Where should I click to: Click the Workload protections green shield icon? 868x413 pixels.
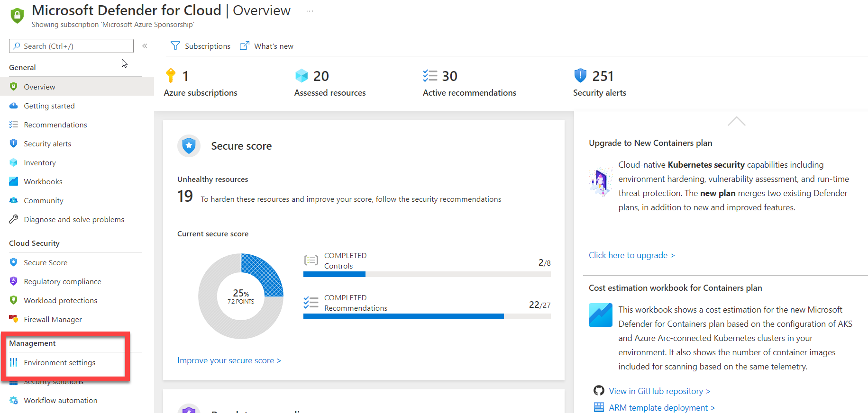point(14,300)
